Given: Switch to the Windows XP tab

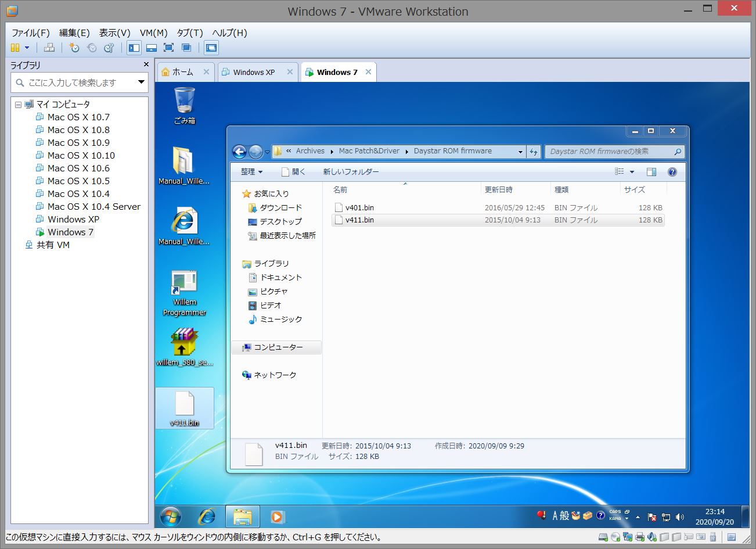Looking at the screenshot, I should (254, 72).
